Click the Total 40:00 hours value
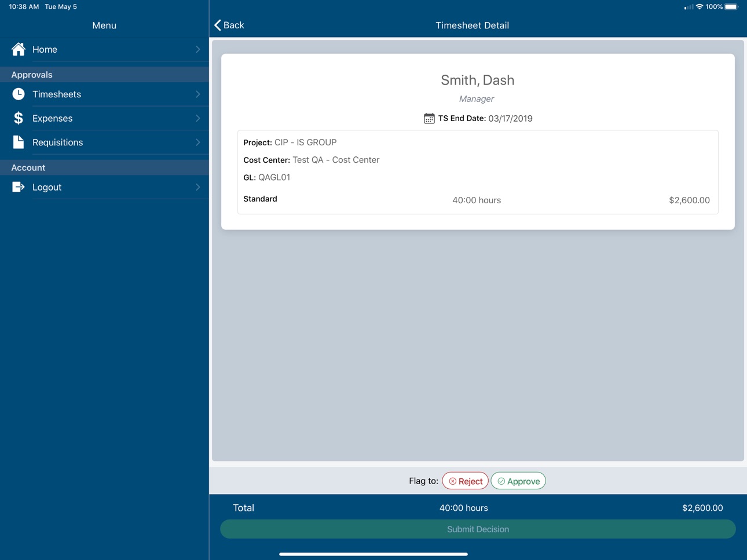The height and width of the screenshot is (560, 747). coord(464,508)
